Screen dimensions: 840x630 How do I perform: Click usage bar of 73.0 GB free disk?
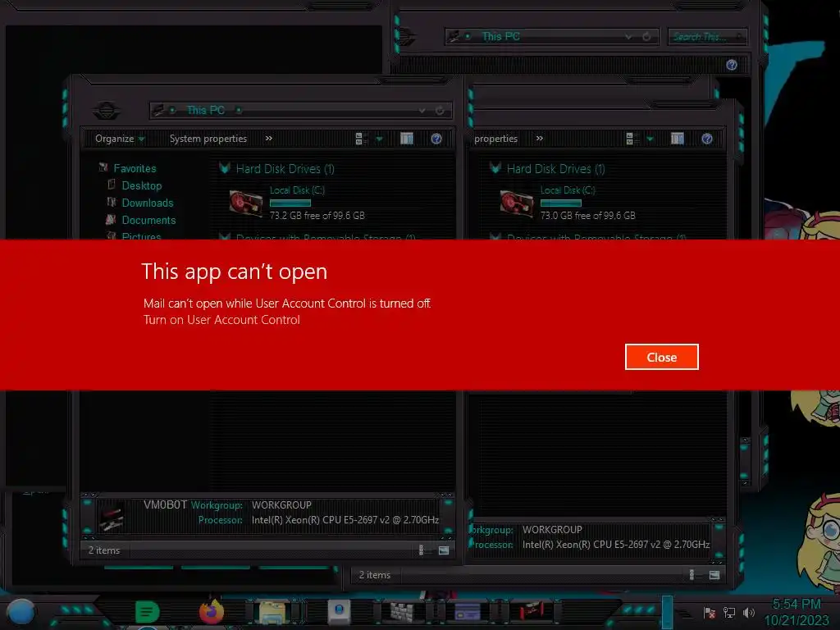pos(561,203)
